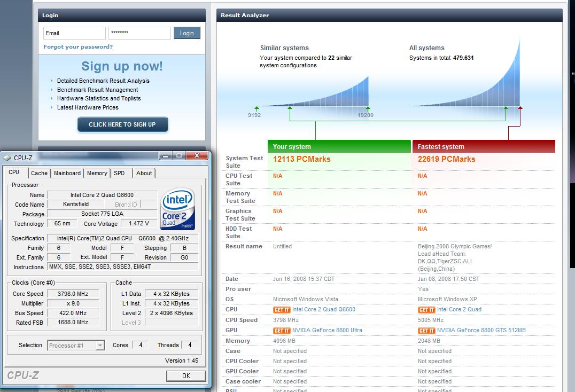Click the 2048 MB memory value
The width and height of the screenshot is (575, 392).
click(429, 341)
